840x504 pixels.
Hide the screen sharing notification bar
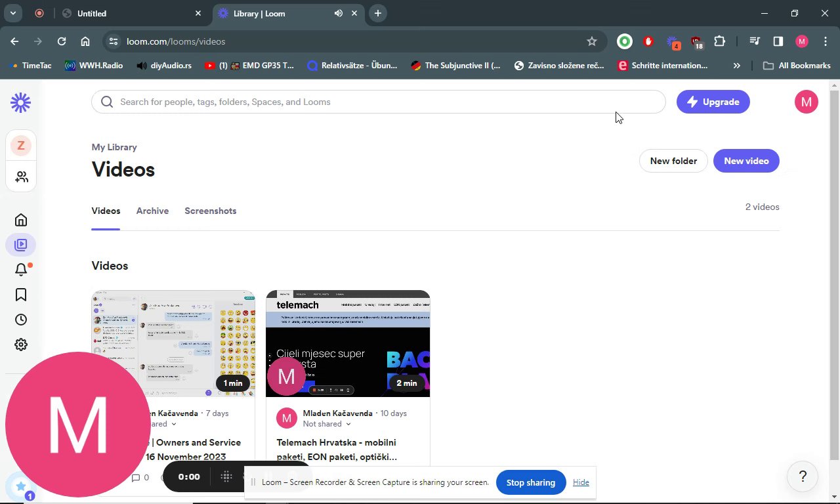point(581,482)
